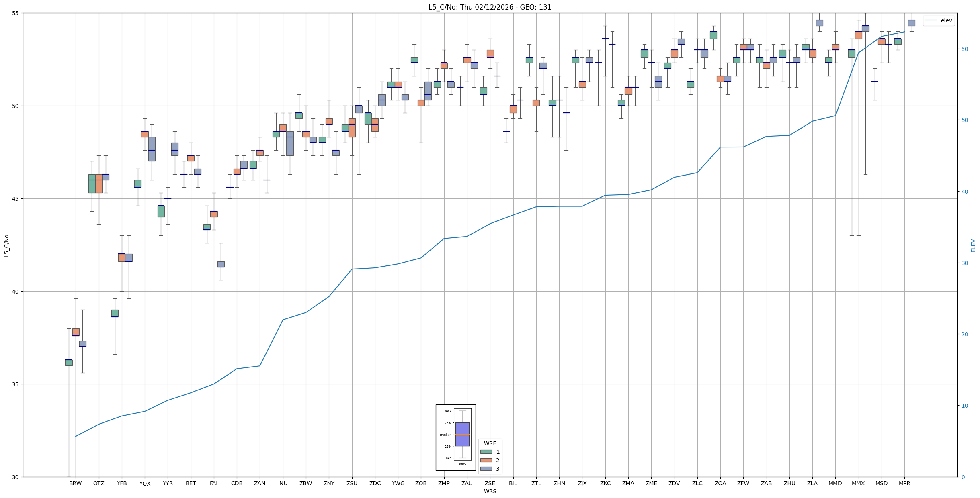Click the WRS x-axis title
This screenshot has height=498, width=980.
[x=490, y=491]
